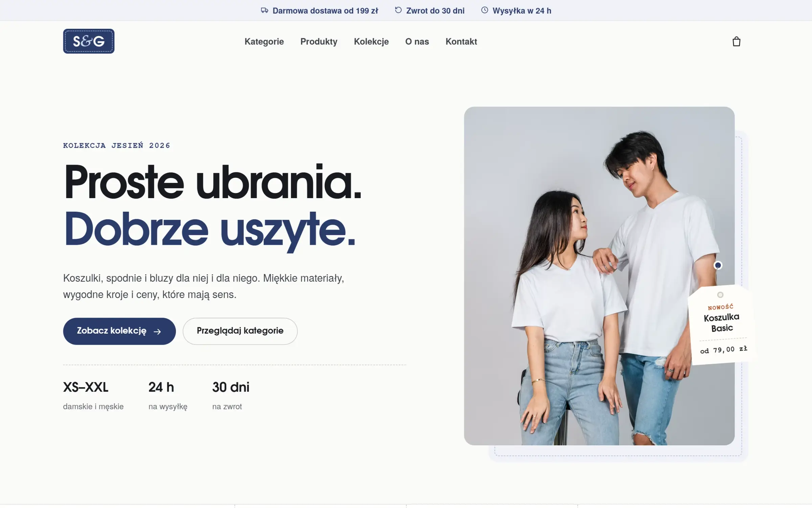
Task: Open the hero photo of the couple
Action: 599,276
